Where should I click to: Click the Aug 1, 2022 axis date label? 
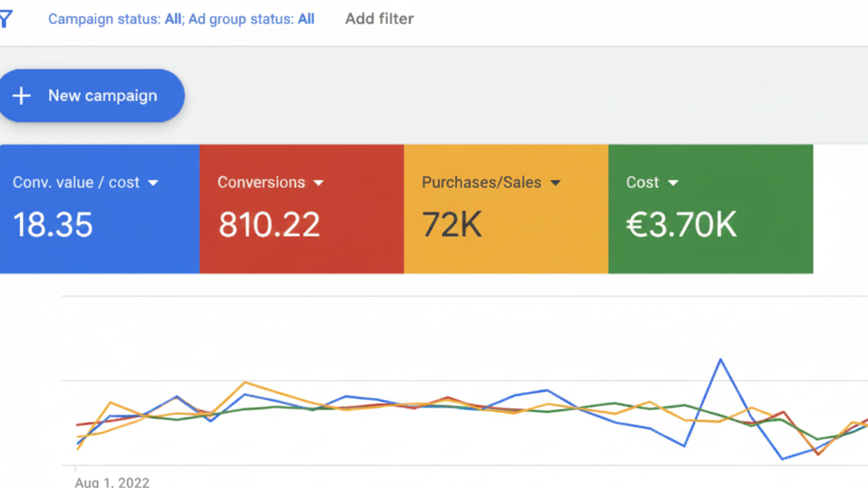point(112,482)
